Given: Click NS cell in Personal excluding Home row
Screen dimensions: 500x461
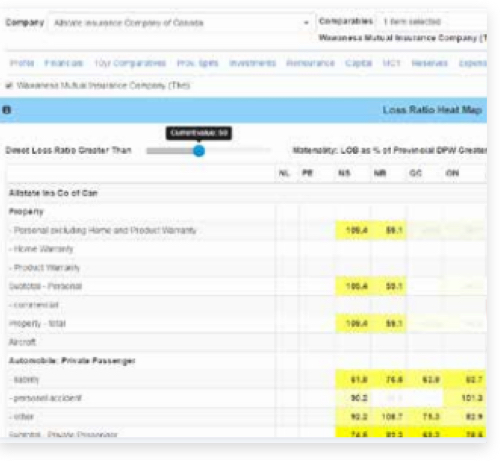Looking at the screenshot, I should pyautogui.click(x=353, y=230).
